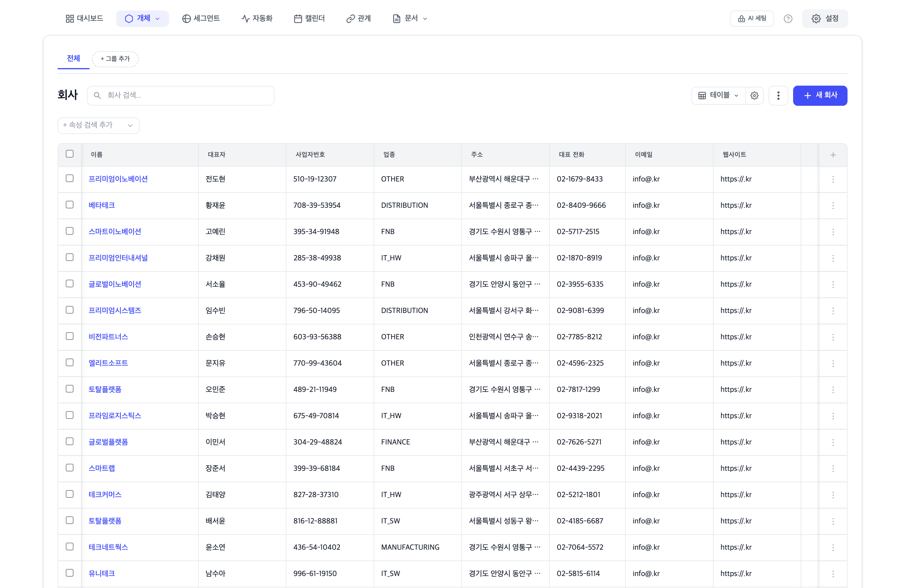911x588 pixels.
Task: Create a company with the 새 회사 button
Action: pos(820,96)
